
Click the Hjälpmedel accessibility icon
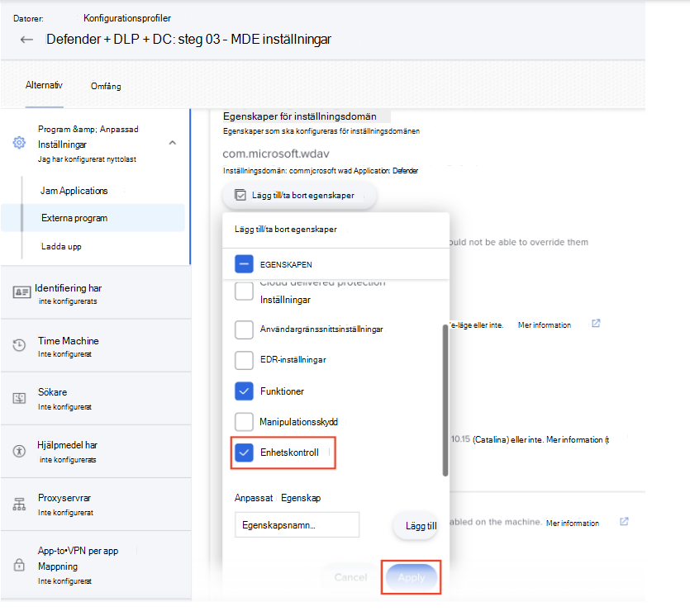(x=19, y=451)
